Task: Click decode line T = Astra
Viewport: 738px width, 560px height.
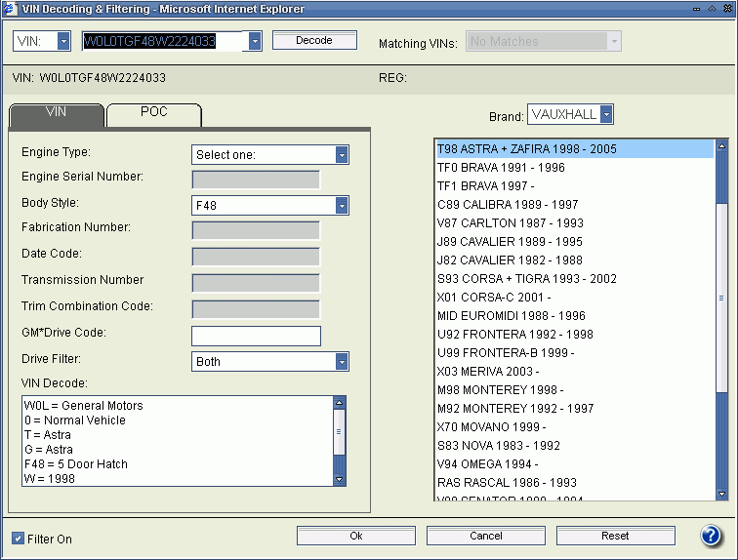Action: click(x=48, y=434)
